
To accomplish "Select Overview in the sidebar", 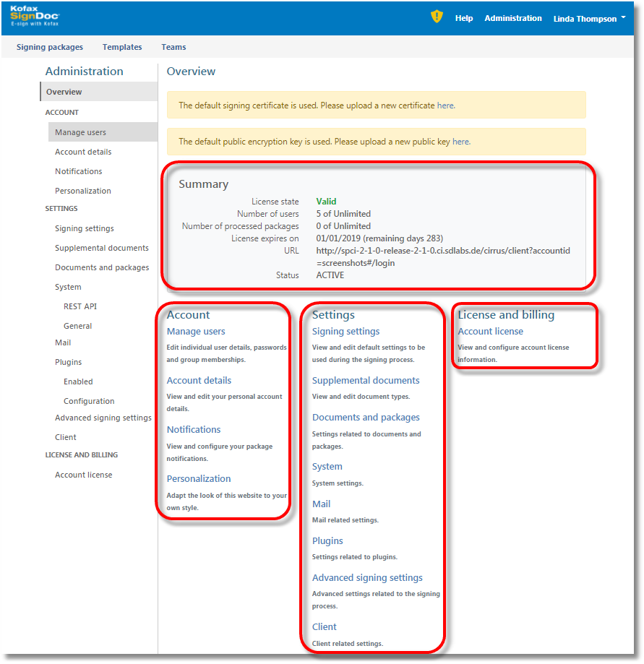I will (64, 92).
